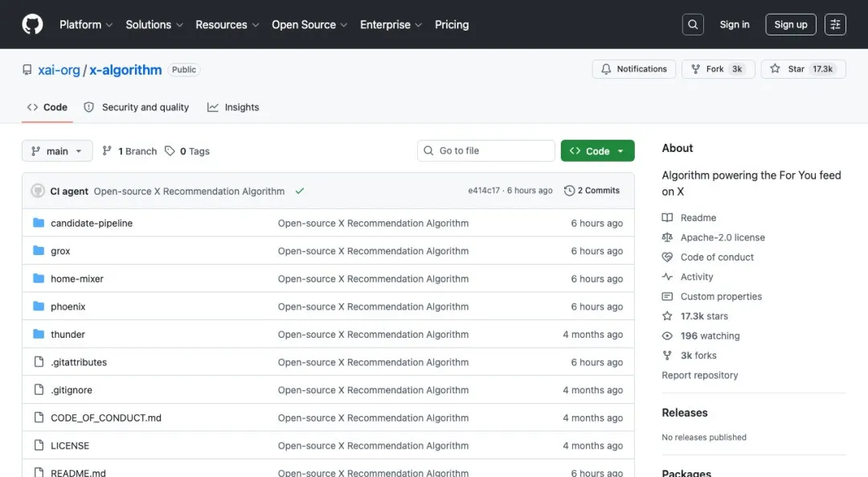Click the CI agent author name
Image resolution: width=868 pixels, height=477 pixels.
click(69, 191)
